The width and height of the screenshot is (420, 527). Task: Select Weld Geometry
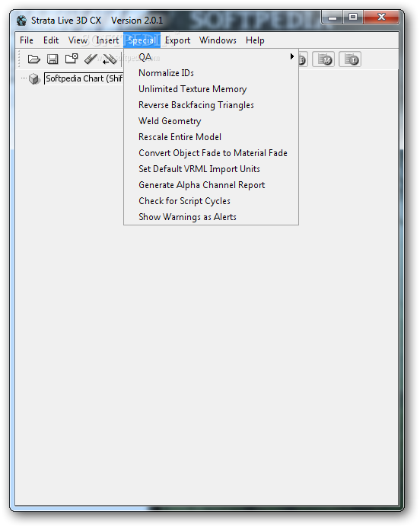click(x=212, y=121)
